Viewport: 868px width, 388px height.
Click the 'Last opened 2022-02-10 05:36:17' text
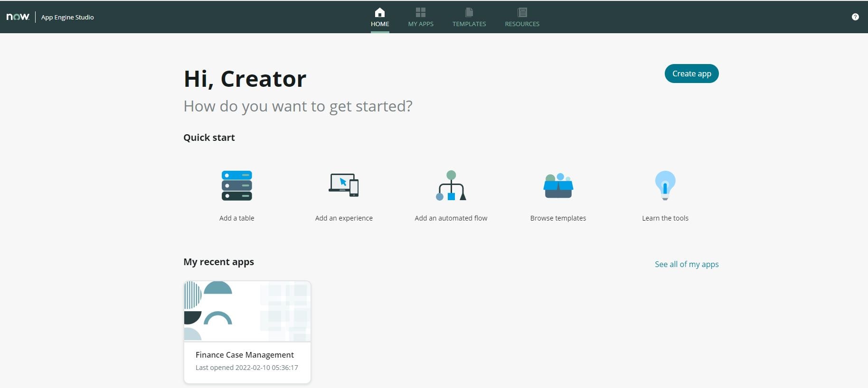(x=247, y=368)
